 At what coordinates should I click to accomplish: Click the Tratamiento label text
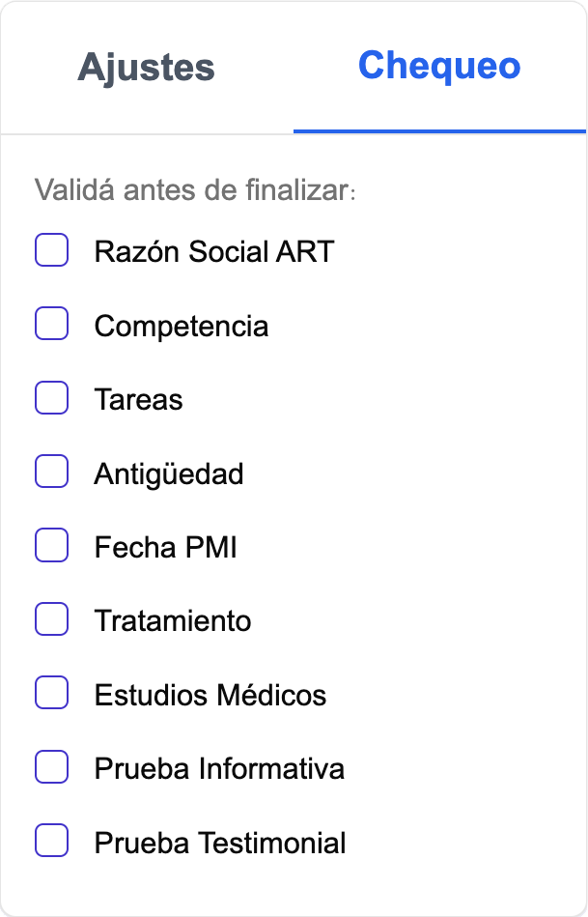pos(172,620)
